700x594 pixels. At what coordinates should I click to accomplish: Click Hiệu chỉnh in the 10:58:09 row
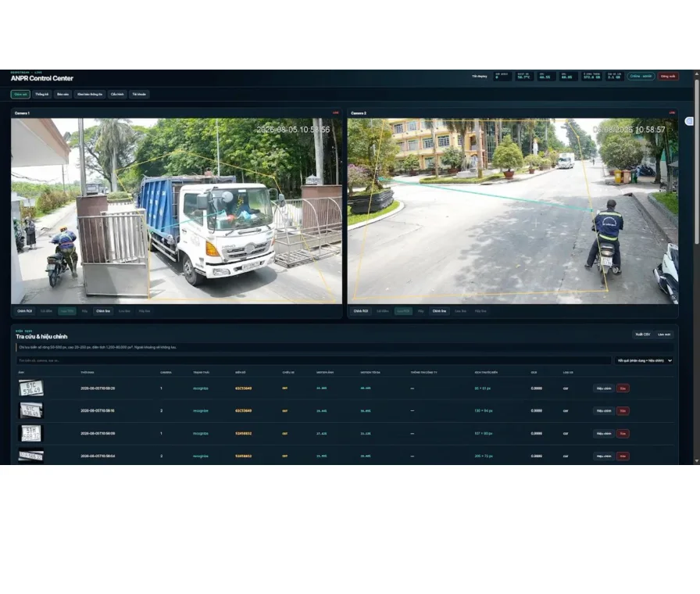point(604,433)
